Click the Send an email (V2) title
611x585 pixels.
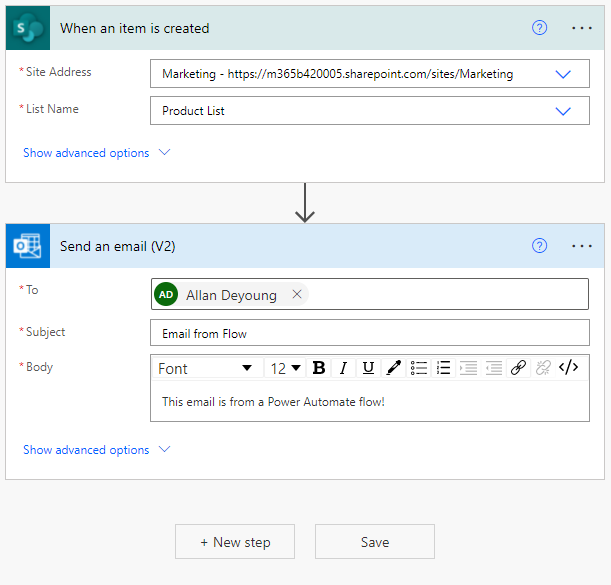118,246
